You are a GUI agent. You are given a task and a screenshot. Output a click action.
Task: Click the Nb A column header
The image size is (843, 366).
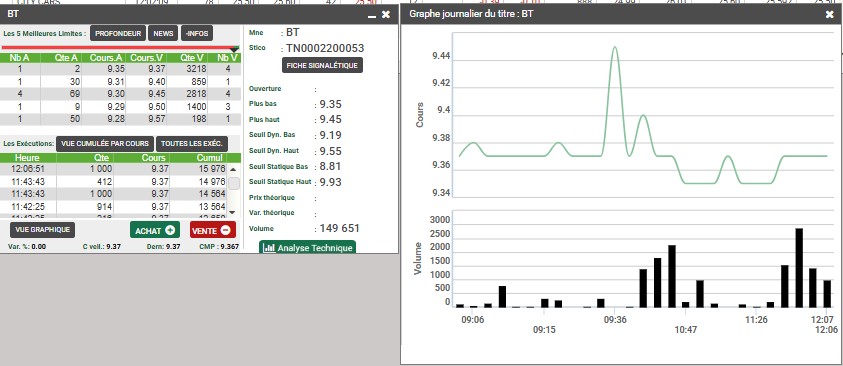click(x=19, y=58)
